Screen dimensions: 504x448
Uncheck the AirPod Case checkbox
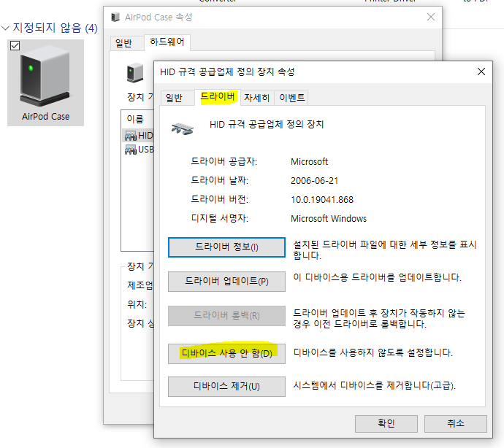point(15,46)
